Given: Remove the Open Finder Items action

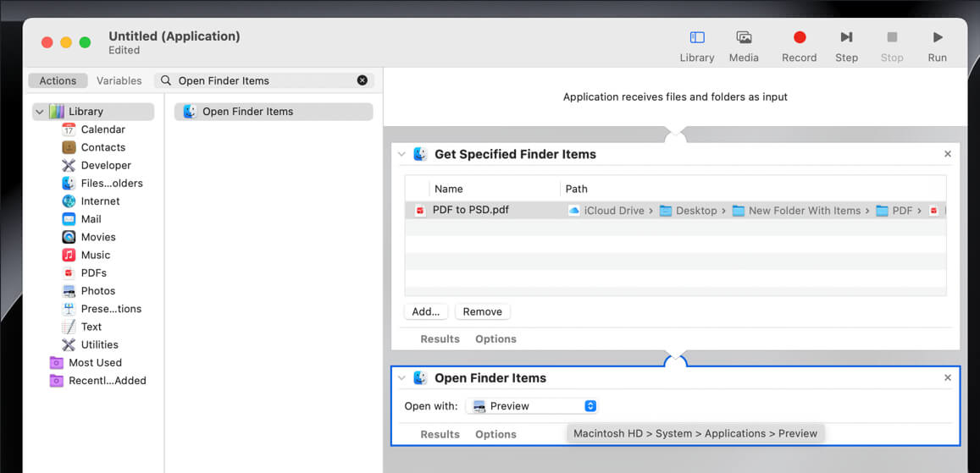Looking at the screenshot, I should click(x=948, y=378).
